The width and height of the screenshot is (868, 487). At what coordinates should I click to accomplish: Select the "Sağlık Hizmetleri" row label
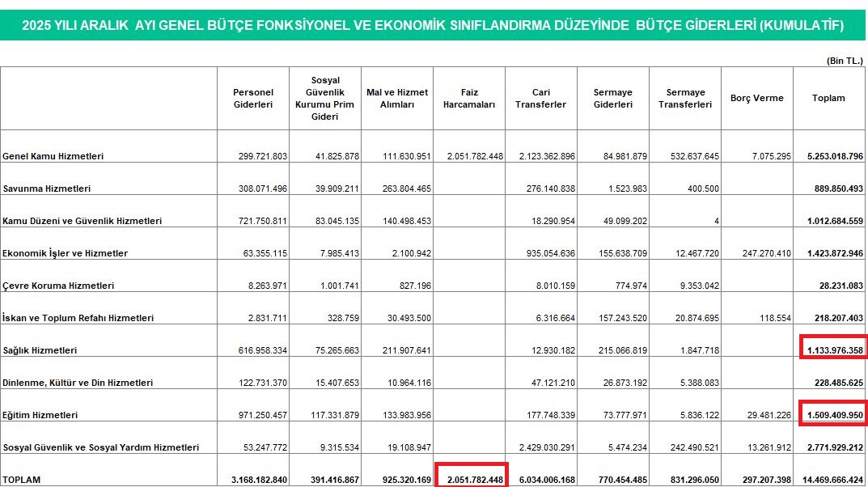tap(40, 350)
